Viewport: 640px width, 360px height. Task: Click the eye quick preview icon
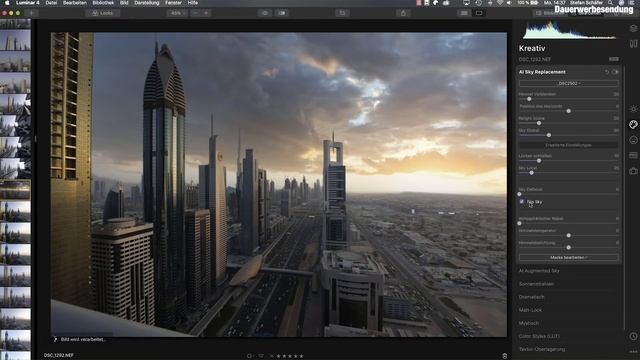[x=264, y=13]
